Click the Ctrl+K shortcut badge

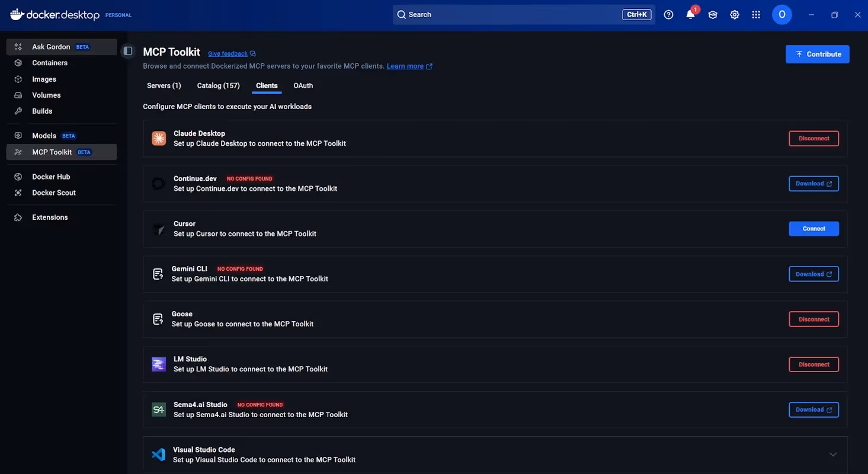click(x=637, y=14)
